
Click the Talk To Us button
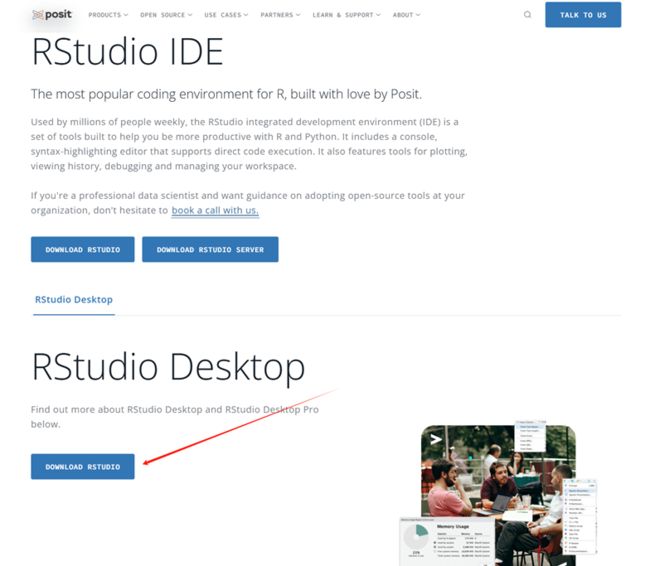[x=583, y=15]
